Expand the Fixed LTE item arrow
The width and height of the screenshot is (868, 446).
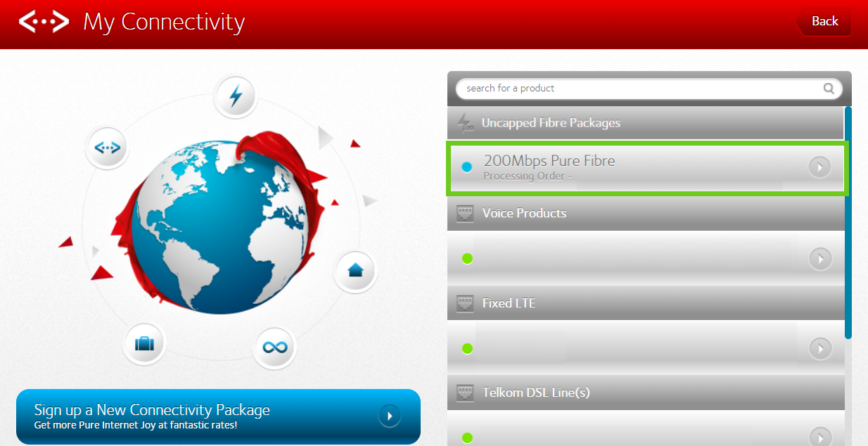click(x=819, y=348)
